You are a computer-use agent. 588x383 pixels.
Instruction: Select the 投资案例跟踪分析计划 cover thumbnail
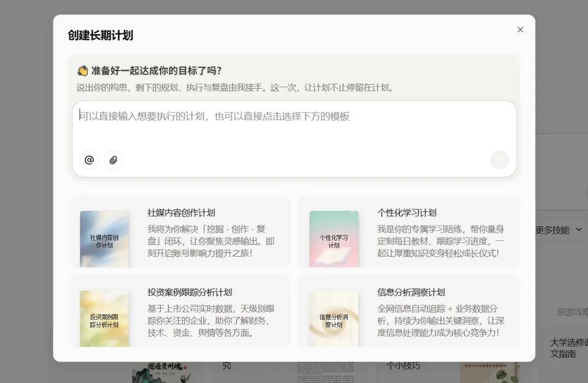coord(105,318)
